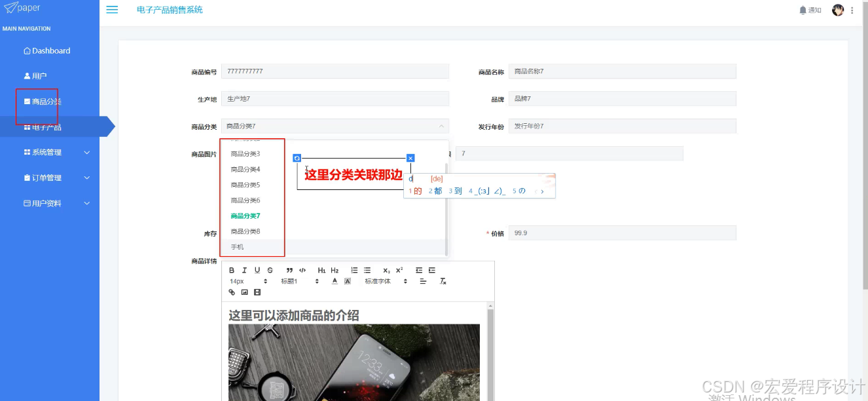Decrease indent in editor

coord(419,270)
